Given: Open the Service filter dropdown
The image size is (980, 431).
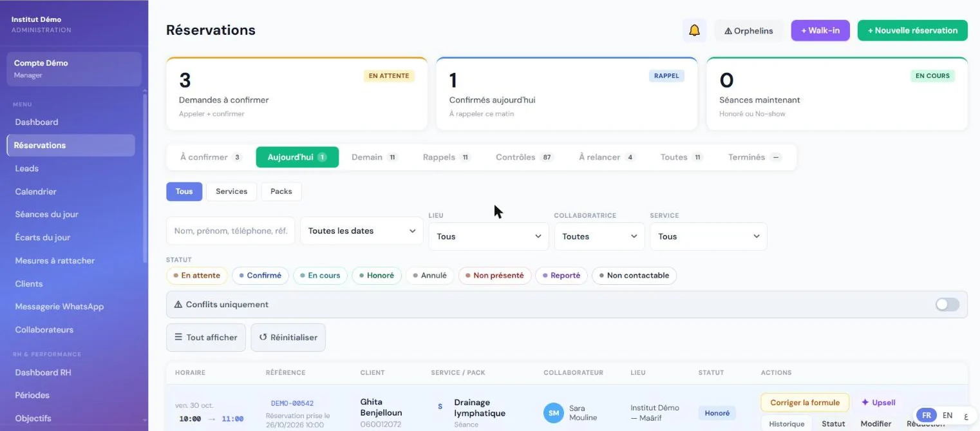Looking at the screenshot, I should [x=708, y=236].
